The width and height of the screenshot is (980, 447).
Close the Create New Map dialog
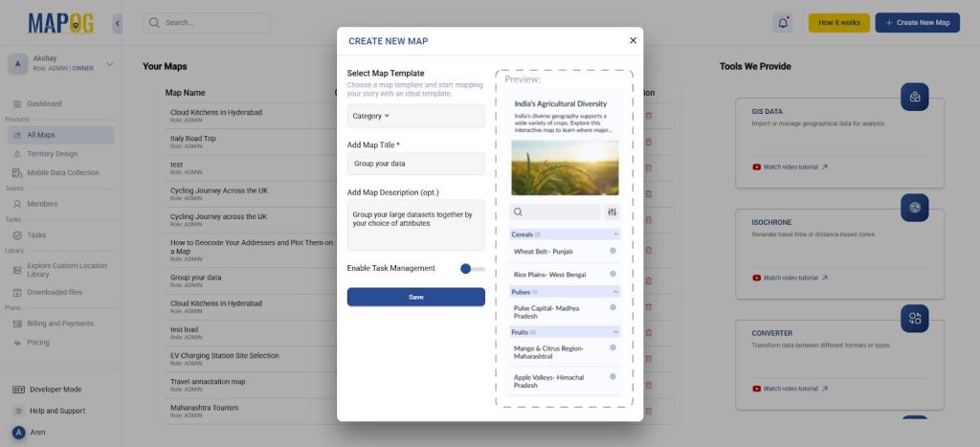(633, 40)
